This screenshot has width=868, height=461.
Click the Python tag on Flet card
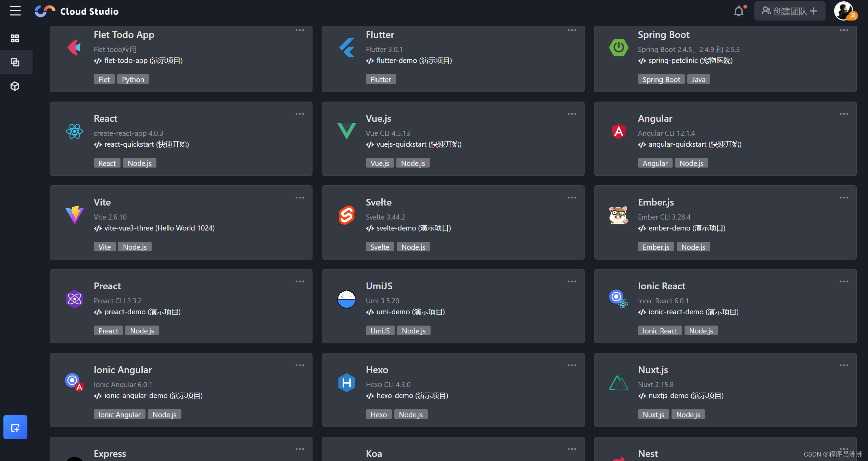pos(133,79)
